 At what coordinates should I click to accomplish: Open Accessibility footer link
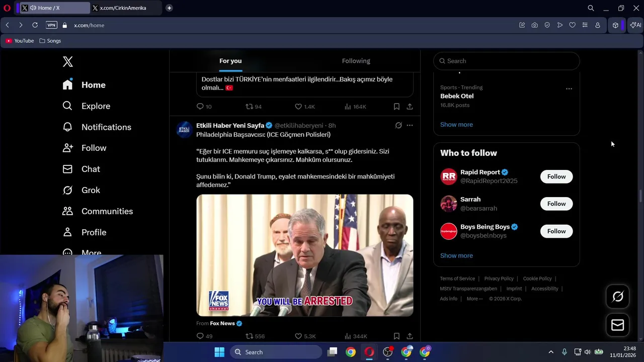click(x=545, y=289)
